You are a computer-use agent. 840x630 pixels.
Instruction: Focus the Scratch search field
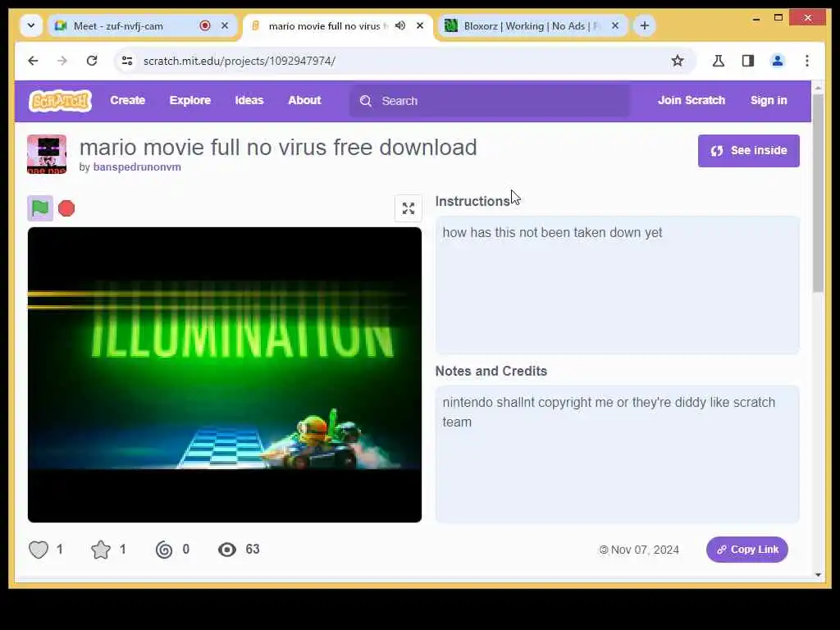[x=490, y=101]
